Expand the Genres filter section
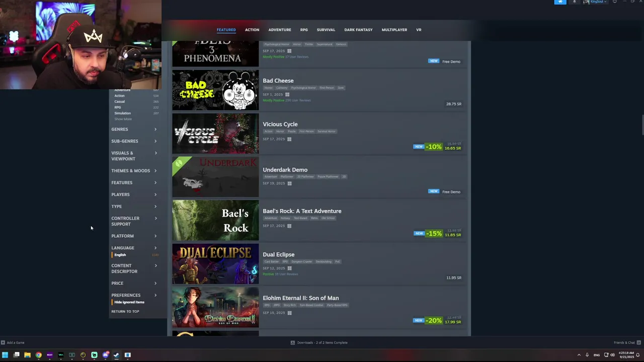The width and height of the screenshot is (644, 362). tap(134, 129)
